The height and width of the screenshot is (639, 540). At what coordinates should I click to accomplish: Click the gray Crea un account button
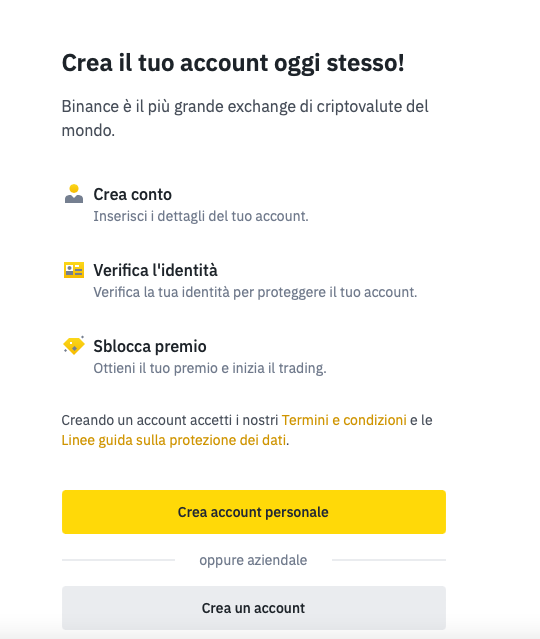(x=253, y=608)
